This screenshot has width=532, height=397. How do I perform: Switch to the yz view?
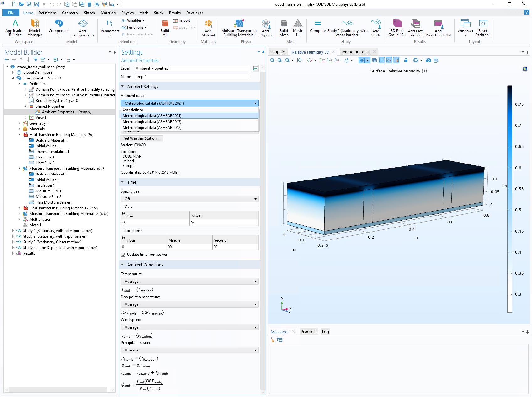(330, 60)
